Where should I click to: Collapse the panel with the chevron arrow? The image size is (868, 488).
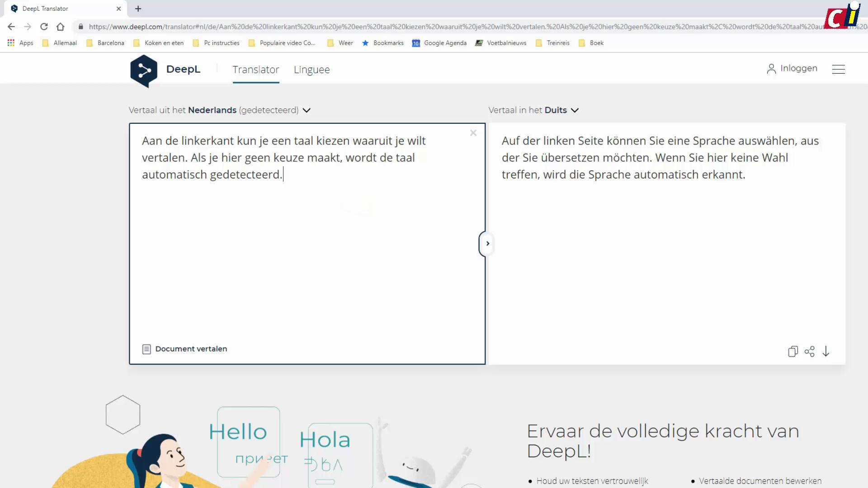[x=487, y=244]
